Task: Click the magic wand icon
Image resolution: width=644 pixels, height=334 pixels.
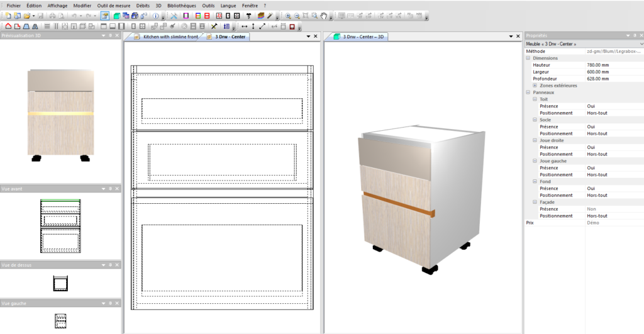Action: point(270,16)
